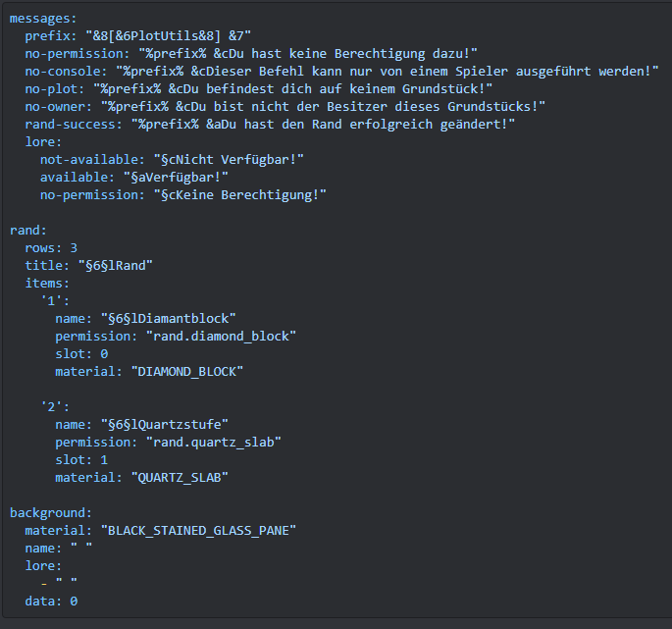Click the "no-owner" message text
Screen dimensions: 672x629
tap(322, 106)
